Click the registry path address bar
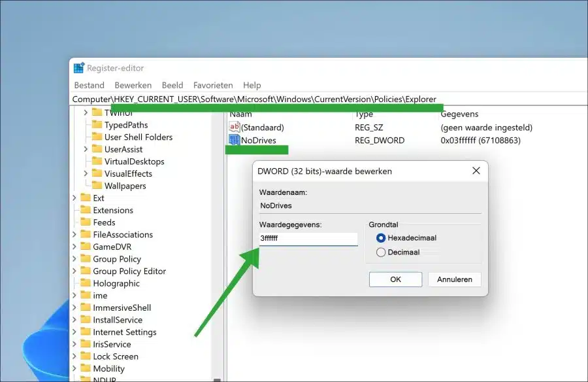The width and height of the screenshot is (588, 382). pos(329,99)
